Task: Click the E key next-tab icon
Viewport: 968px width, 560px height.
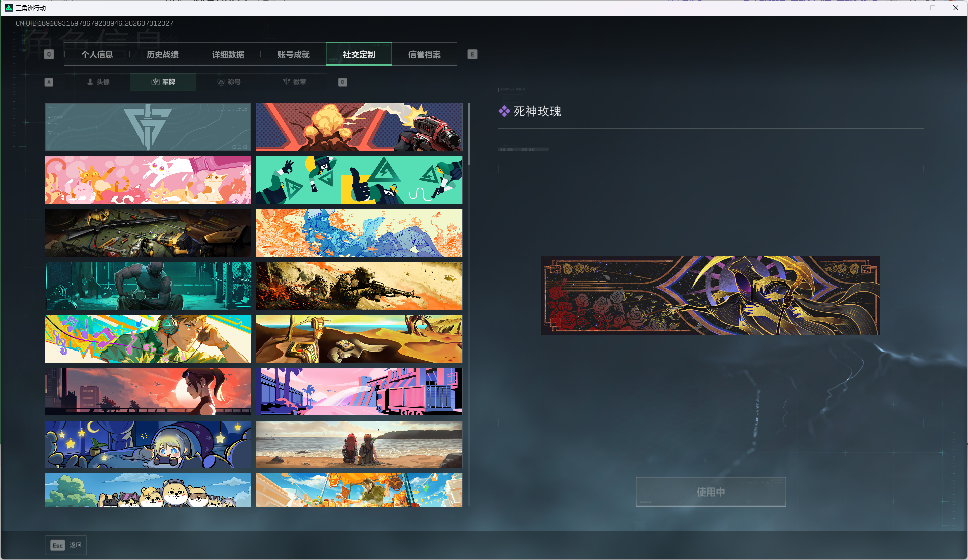Action: (x=472, y=54)
